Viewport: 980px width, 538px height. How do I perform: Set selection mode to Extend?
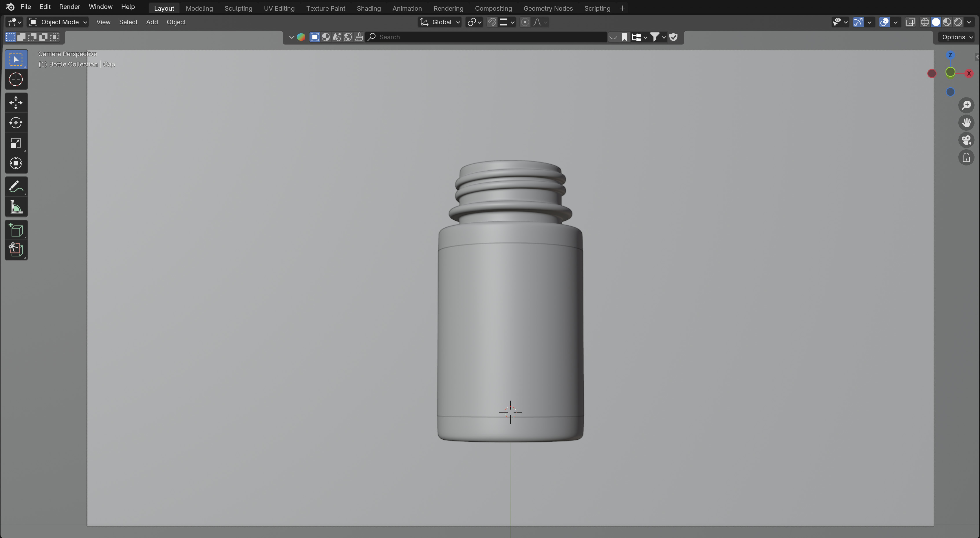pyautogui.click(x=21, y=37)
